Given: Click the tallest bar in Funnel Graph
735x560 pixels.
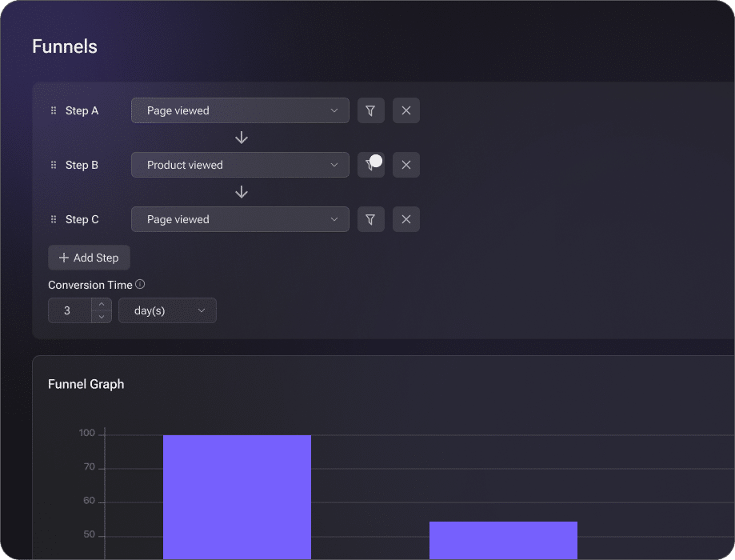Looking at the screenshot, I should pos(238,497).
